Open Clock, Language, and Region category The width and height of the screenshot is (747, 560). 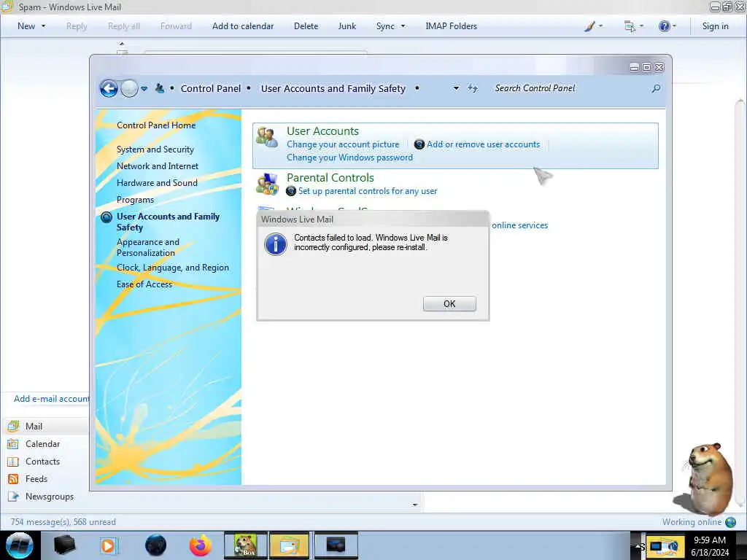(172, 268)
